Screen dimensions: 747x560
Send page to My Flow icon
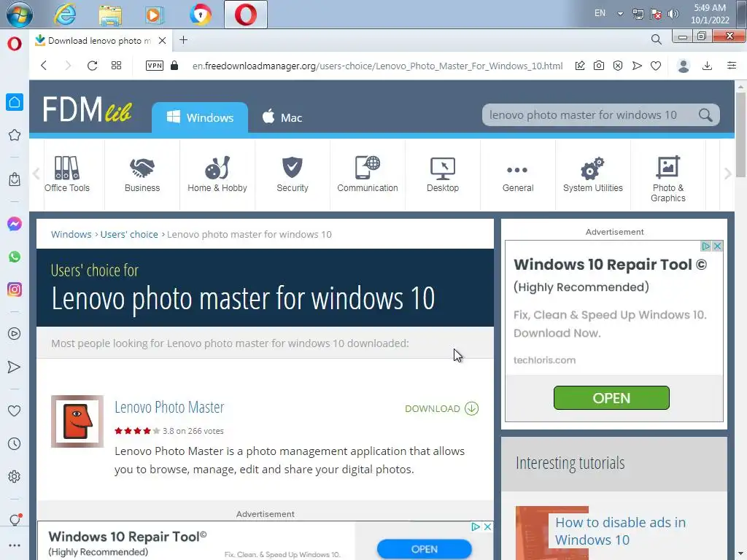[637, 66]
